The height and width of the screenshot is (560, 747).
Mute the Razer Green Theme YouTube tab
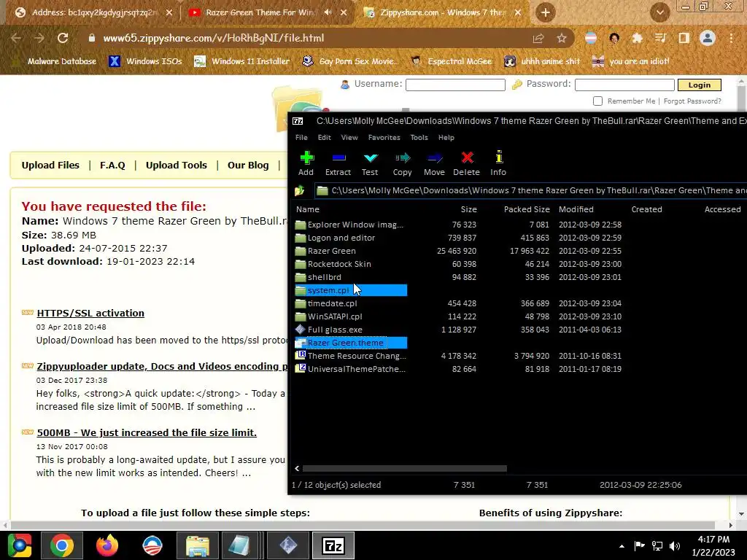[328, 12]
